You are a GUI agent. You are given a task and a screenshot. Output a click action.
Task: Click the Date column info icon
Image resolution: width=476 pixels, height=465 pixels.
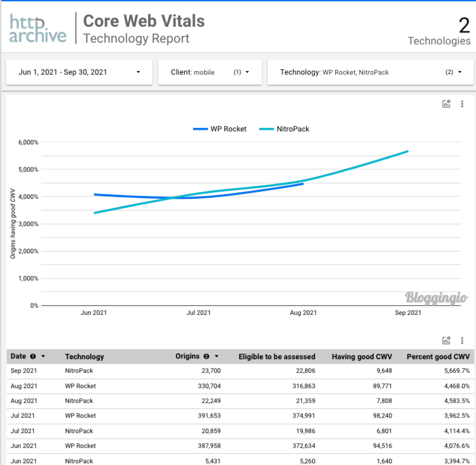[x=33, y=356]
